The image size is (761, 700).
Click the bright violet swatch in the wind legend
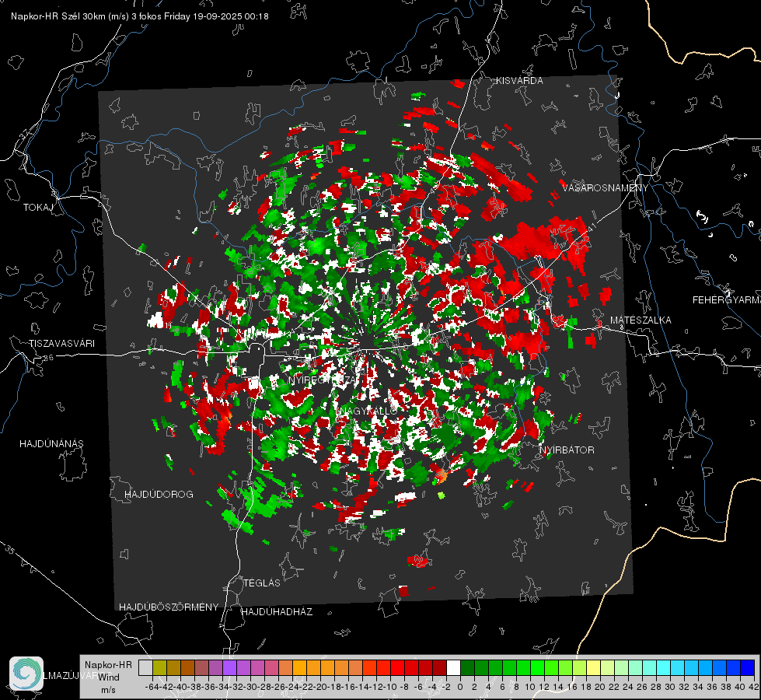pyautogui.click(x=229, y=667)
